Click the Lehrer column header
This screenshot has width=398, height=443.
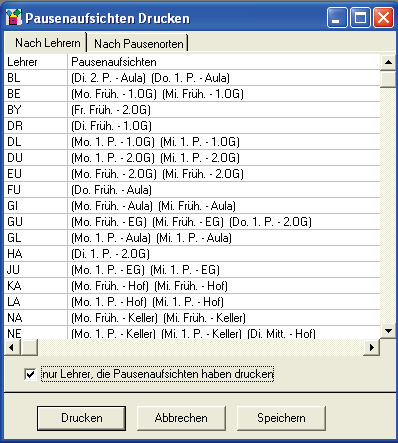tap(36, 62)
